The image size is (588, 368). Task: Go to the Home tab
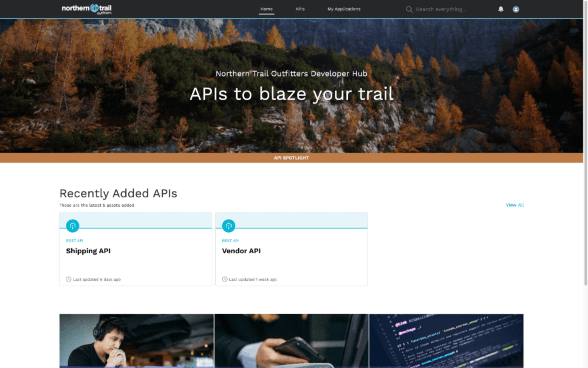pos(266,9)
